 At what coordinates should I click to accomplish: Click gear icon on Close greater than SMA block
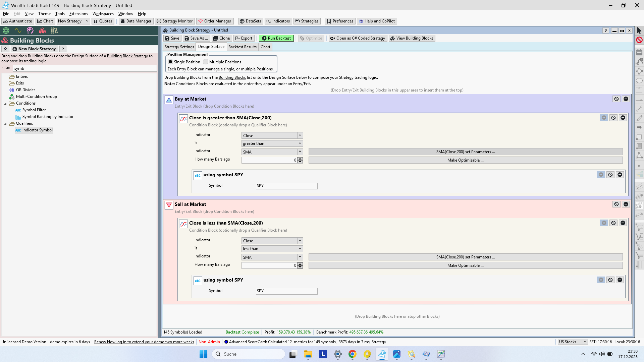pyautogui.click(x=604, y=118)
